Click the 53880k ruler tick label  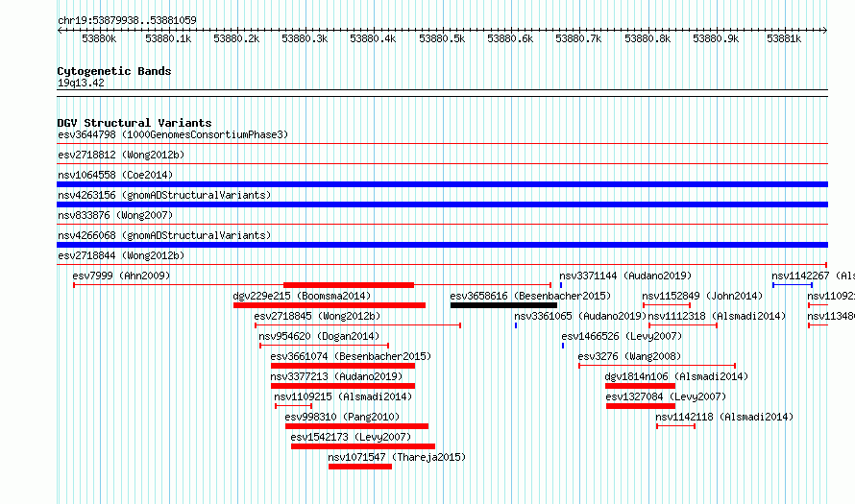[x=99, y=39]
